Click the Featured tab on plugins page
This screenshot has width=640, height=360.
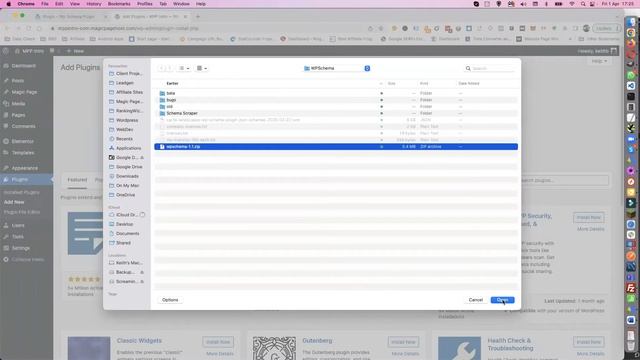click(x=77, y=180)
